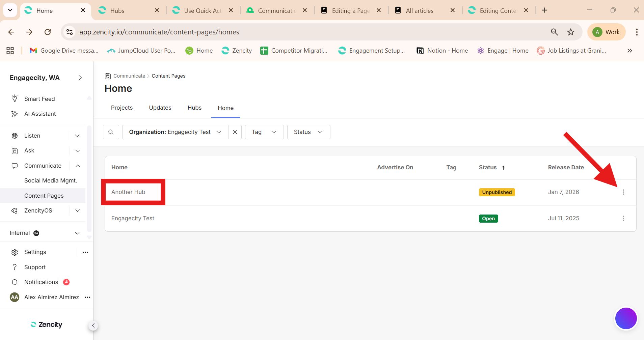This screenshot has height=340, width=644.
Task: Open the three-dot menu for Engagecity Test
Action: 623,219
